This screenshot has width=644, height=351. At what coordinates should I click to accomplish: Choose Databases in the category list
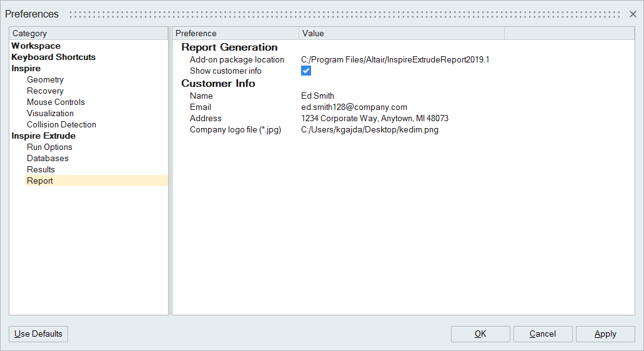[47, 159]
